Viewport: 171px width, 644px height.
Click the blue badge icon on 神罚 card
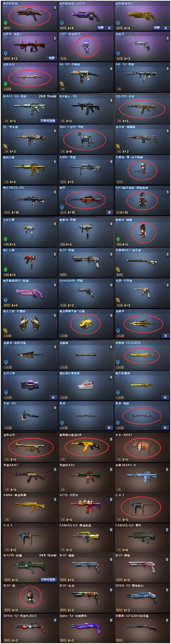coord(62,207)
